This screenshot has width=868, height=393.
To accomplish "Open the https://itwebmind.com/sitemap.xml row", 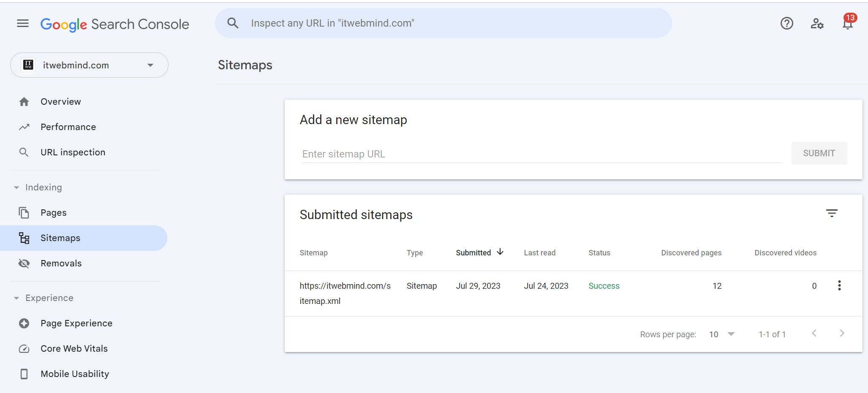I will pos(573,293).
